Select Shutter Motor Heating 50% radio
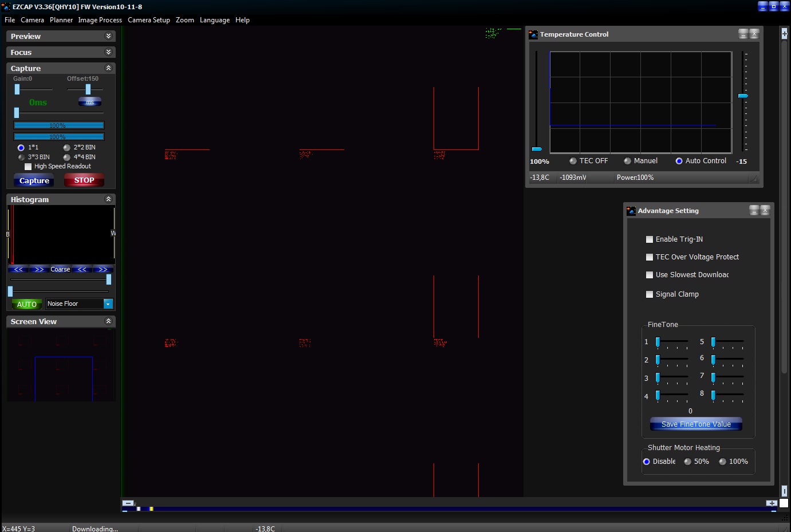The width and height of the screenshot is (791, 532). [687, 462]
